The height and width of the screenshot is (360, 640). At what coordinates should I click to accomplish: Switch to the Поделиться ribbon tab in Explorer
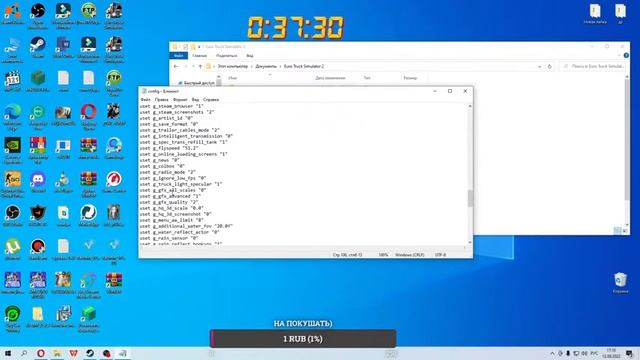(x=227, y=56)
